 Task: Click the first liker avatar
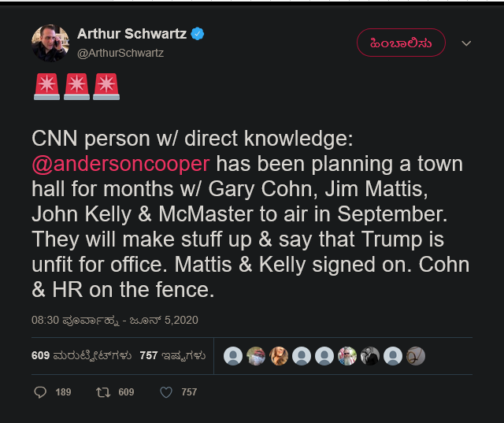(233, 356)
